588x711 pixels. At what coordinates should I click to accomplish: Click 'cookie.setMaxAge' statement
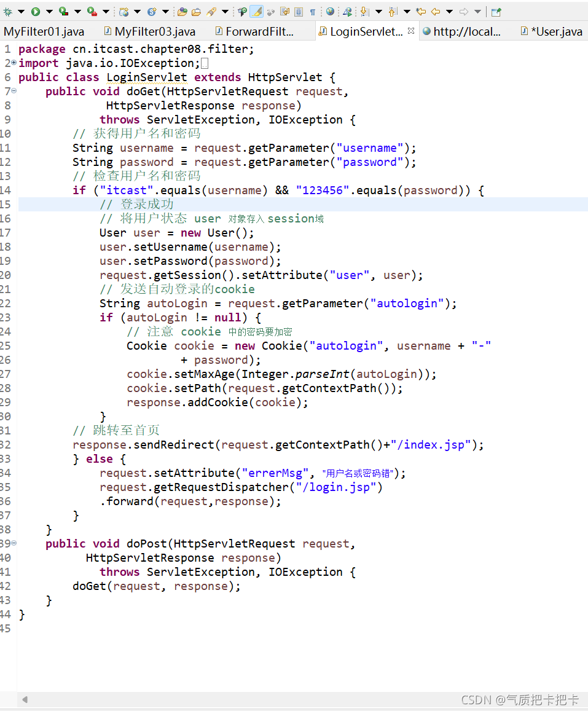[281, 374]
